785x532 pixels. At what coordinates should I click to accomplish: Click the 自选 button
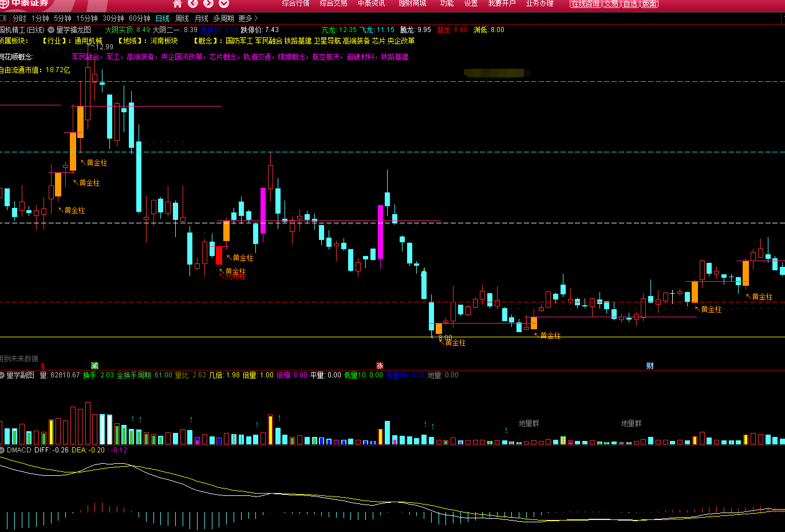point(630,3)
